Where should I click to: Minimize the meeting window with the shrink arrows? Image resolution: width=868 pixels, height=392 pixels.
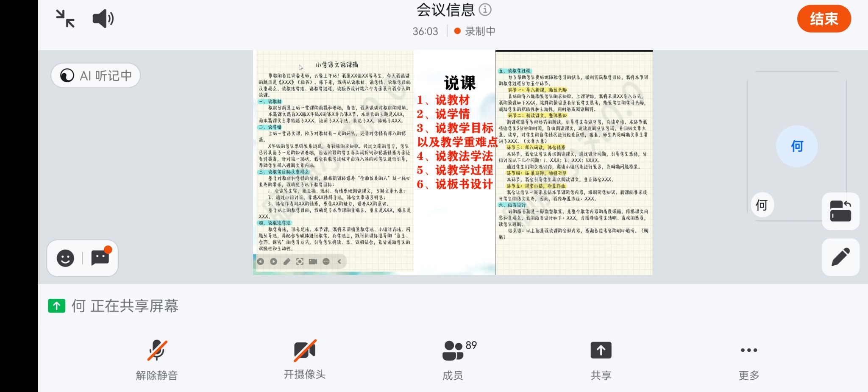(x=65, y=19)
